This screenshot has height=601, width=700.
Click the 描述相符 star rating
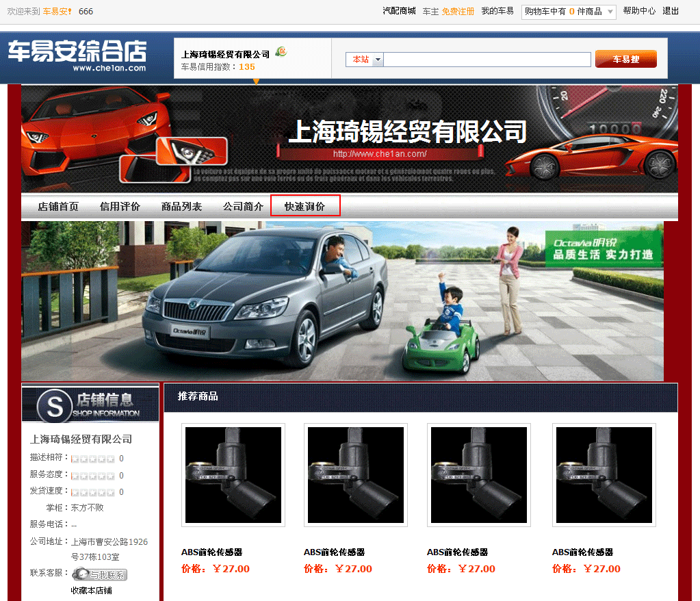[93, 459]
